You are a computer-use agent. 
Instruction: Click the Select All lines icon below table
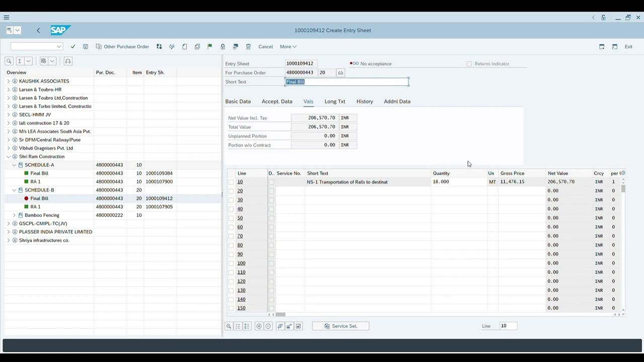(x=238, y=326)
